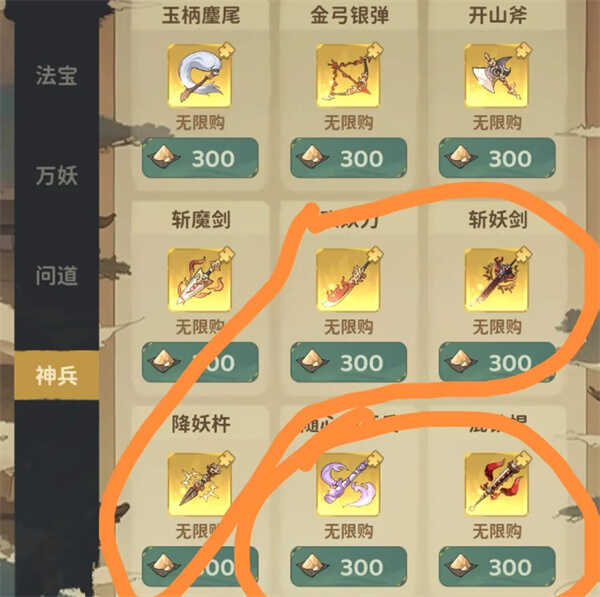Screen dimensions: 600x597
Task: Select the 玉柄麈尾 whisk weapon icon
Action: [x=200, y=75]
